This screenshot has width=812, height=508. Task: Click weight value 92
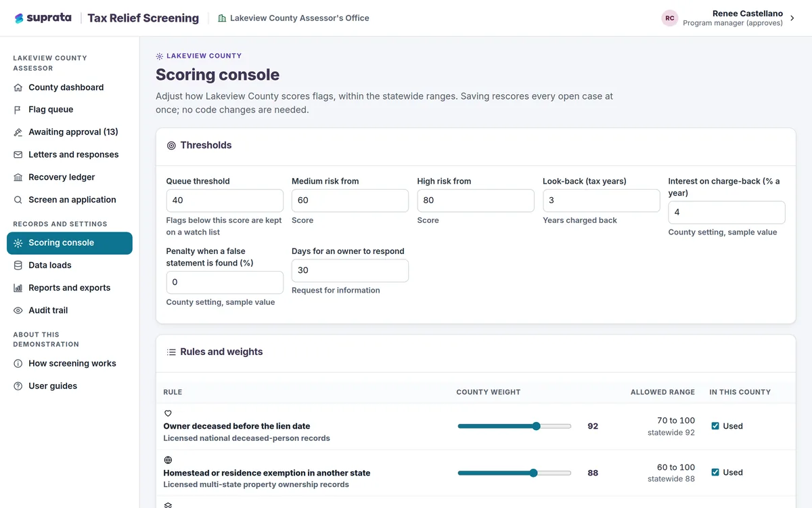(x=593, y=426)
